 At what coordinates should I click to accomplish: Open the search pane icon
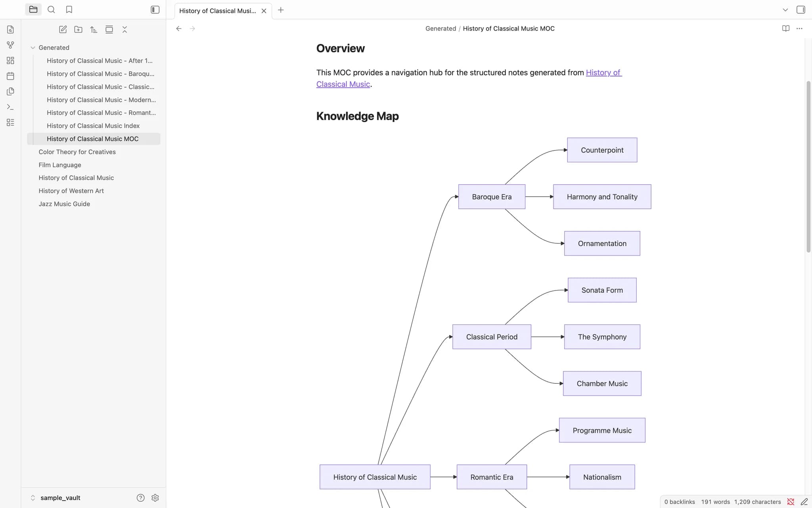coord(51,10)
